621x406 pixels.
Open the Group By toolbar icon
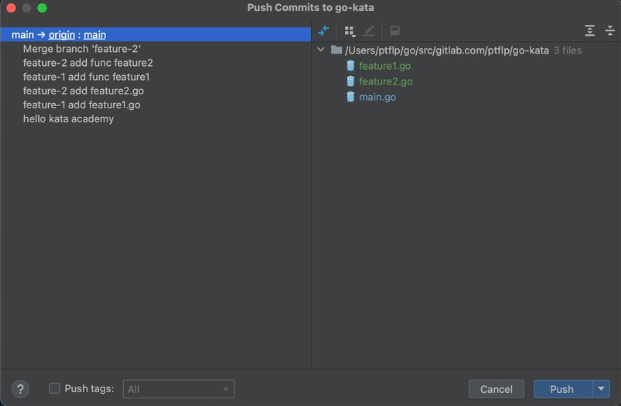tap(350, 31)
